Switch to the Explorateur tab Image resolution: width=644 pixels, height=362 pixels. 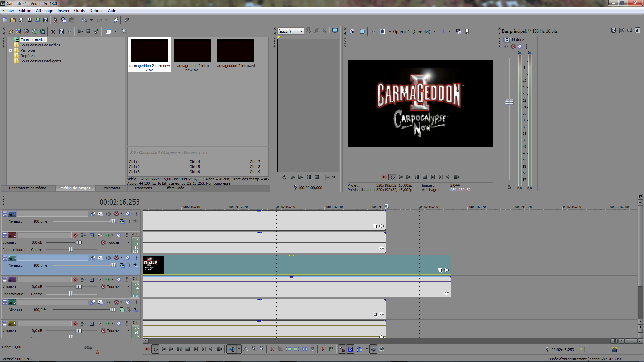[x=111, y=188]
